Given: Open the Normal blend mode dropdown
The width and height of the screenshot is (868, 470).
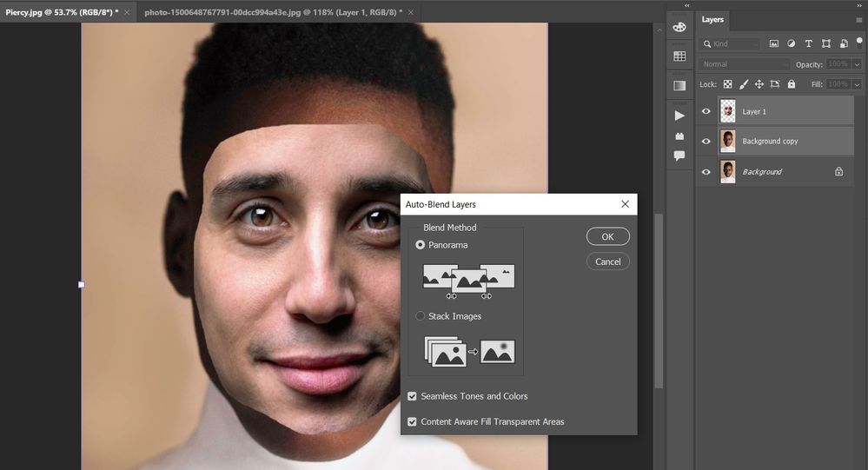Looking at the screenshot, I should pos(745,64).
